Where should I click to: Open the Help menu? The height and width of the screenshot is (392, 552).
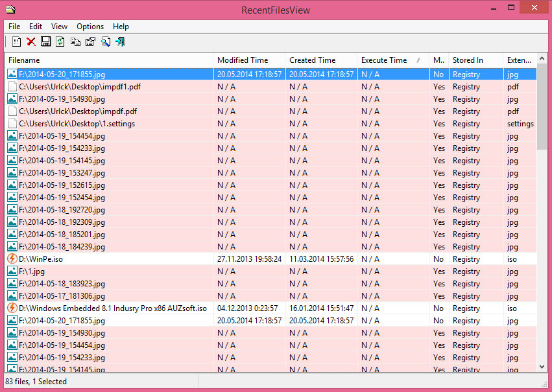click(x=121, y=27)
